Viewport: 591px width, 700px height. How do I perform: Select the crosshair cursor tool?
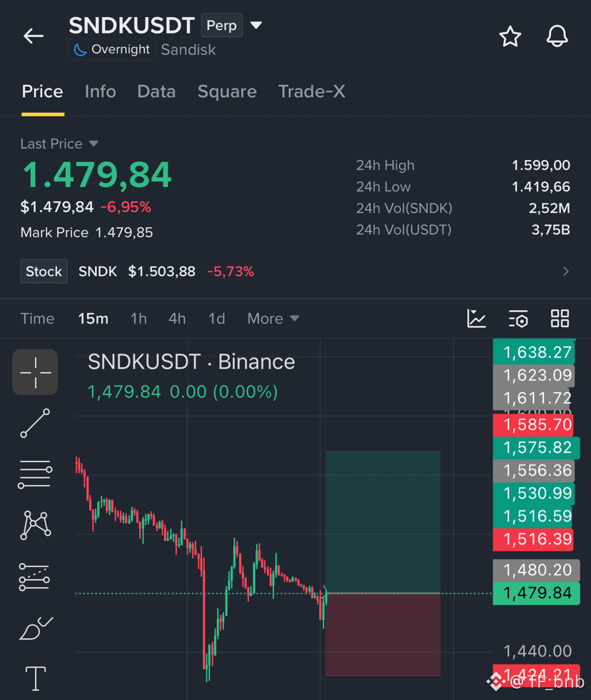(x=35, y=372)
